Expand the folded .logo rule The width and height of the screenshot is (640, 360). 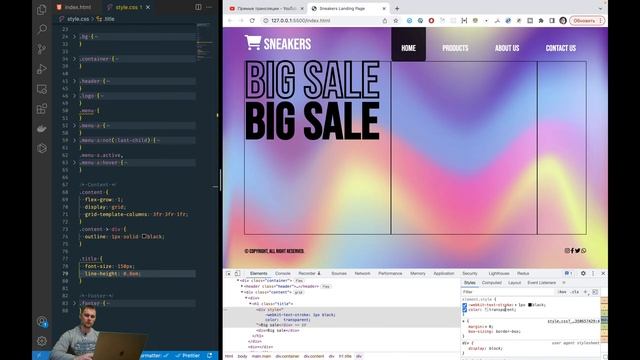74,96
